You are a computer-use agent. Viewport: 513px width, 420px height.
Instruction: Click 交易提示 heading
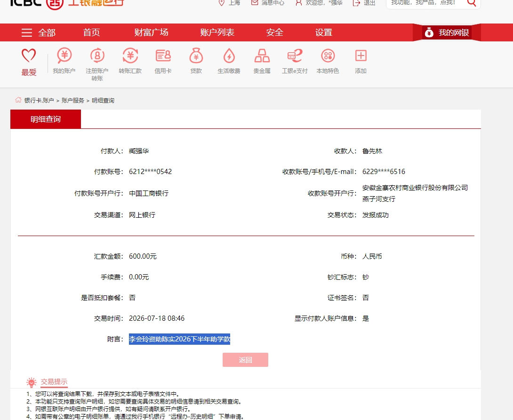tap(54, 382)
